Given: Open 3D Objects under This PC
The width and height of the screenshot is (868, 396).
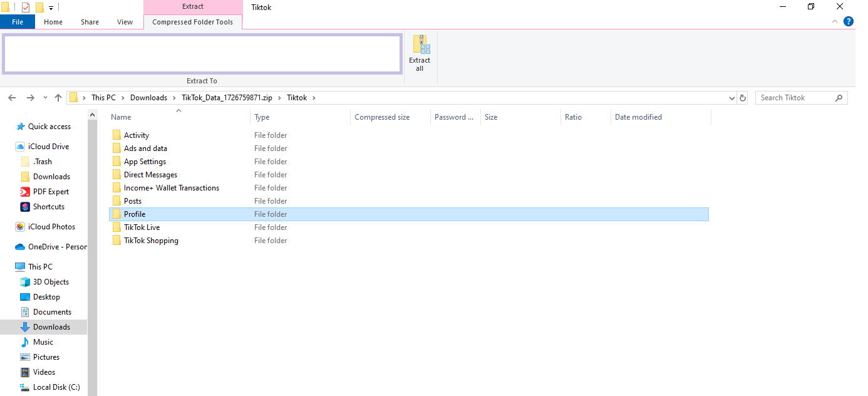Looking at the screenshot, I should point(51,282).
